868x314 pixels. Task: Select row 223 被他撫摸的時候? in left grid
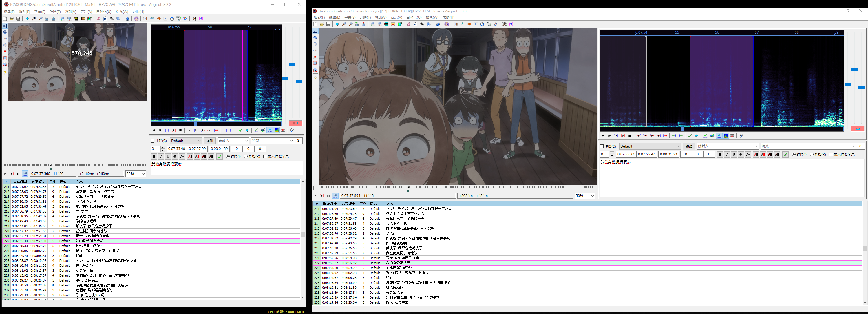click(151, 246)
